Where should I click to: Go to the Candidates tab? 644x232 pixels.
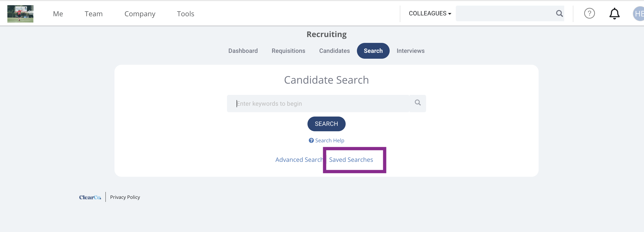coord(334,51)
